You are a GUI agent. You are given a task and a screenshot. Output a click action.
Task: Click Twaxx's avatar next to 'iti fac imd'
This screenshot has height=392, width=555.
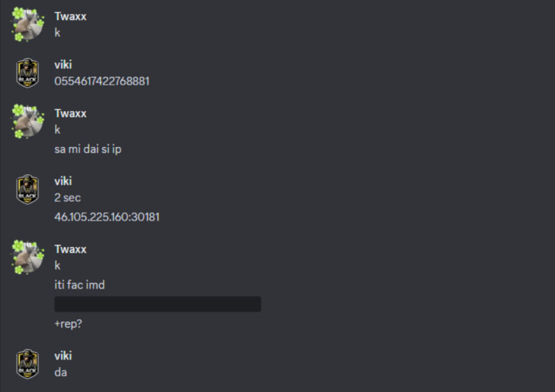(28, 257)
